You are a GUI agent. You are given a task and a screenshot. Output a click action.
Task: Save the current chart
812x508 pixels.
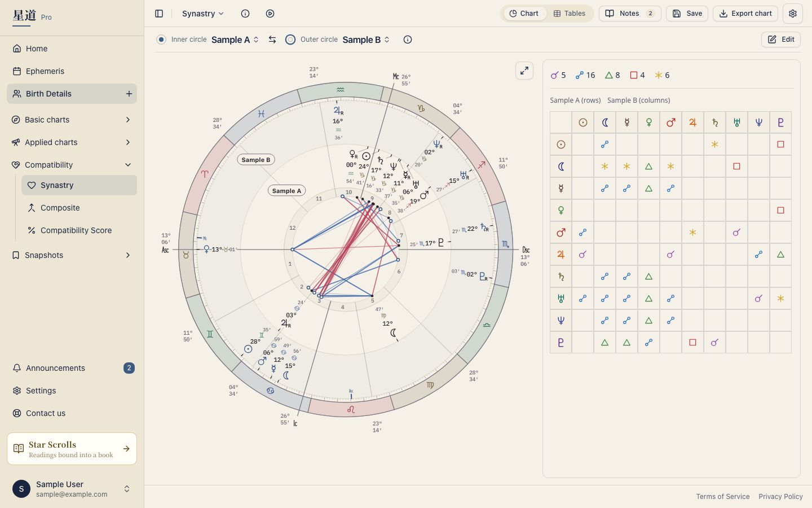(x=687, y=14)
